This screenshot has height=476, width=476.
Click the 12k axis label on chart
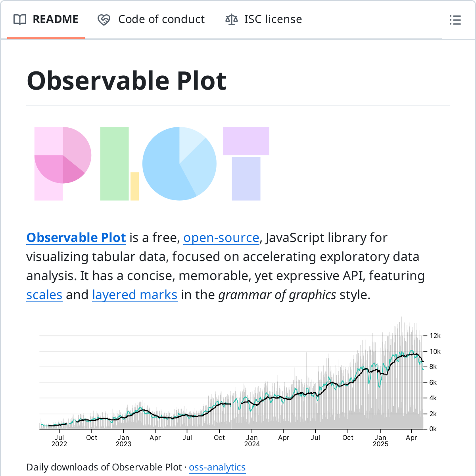435,336
